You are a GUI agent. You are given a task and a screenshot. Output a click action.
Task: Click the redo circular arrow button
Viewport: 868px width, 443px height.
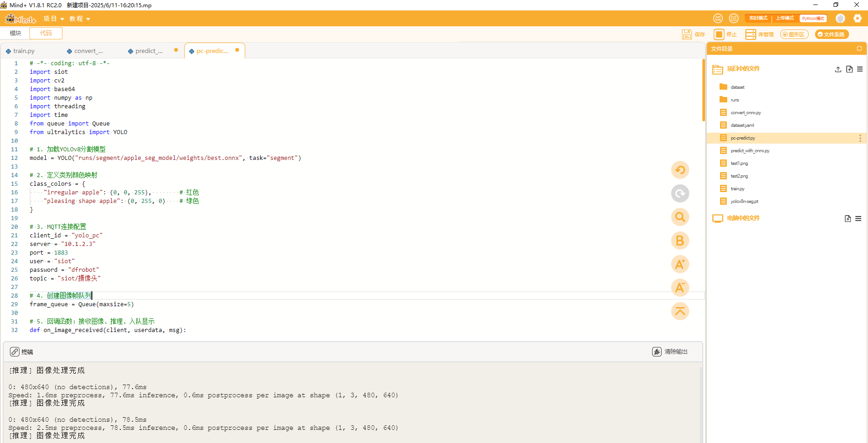pos(680,193)
